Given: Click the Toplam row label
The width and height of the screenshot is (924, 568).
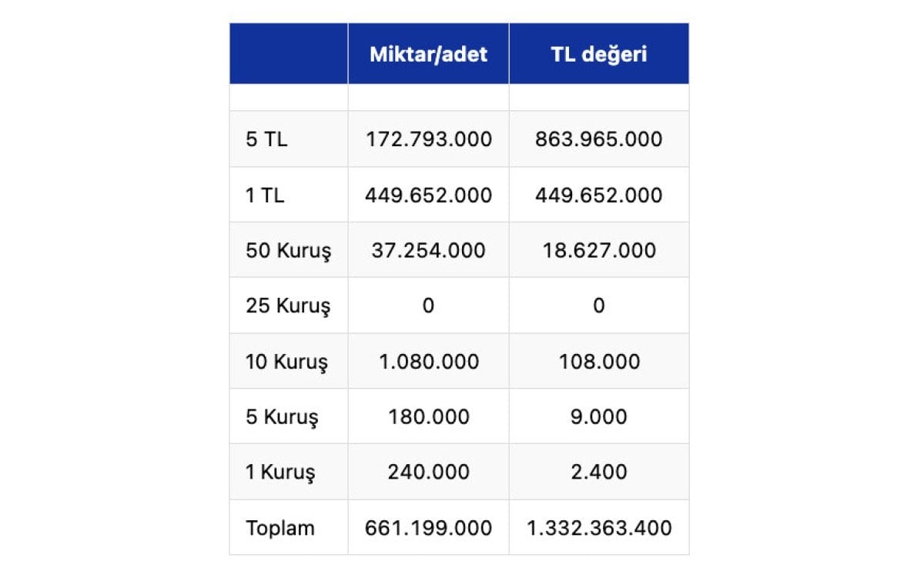Looking at the screenshot, I should (280, 528).
